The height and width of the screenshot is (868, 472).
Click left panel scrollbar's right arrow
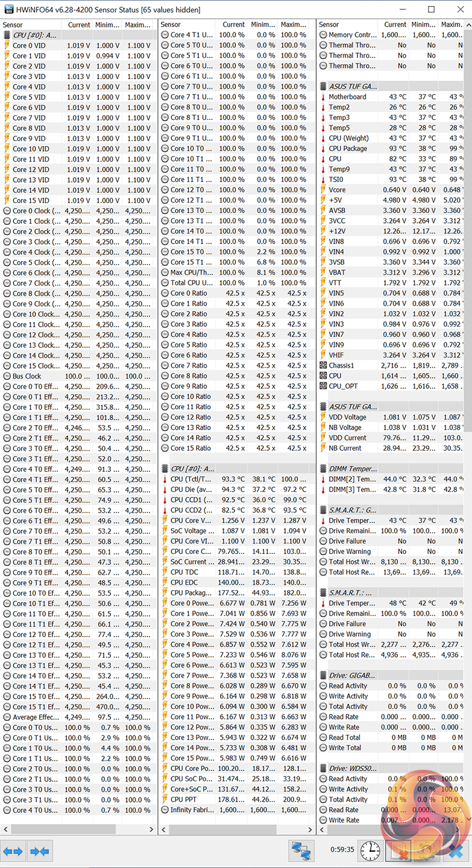coord(151,829)
